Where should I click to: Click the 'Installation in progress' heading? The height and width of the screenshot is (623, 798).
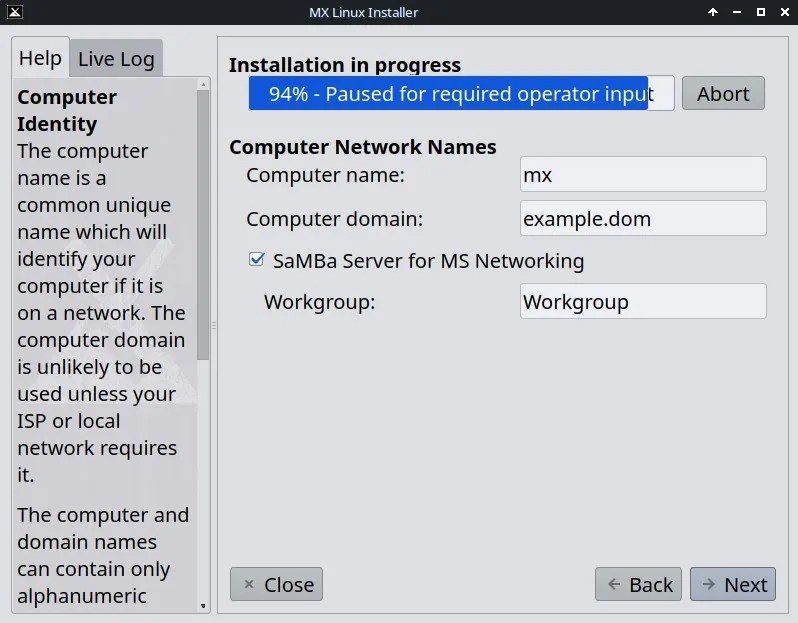[x=345, y=65]
